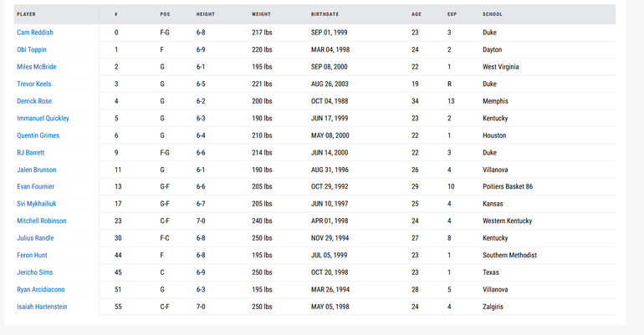This screenshot has height=335, width=644.
Task: Select Derrick Rose player link
Action: pos(34,101)
